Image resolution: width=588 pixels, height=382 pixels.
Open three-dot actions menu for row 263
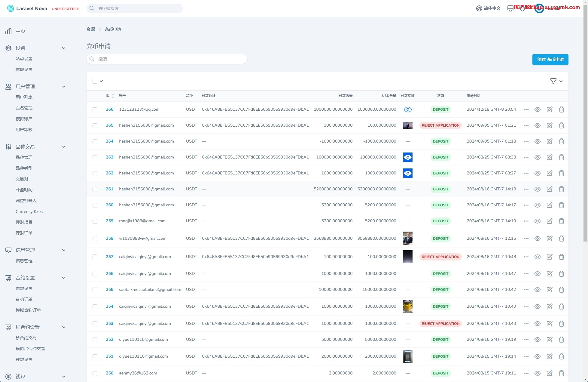526,157
